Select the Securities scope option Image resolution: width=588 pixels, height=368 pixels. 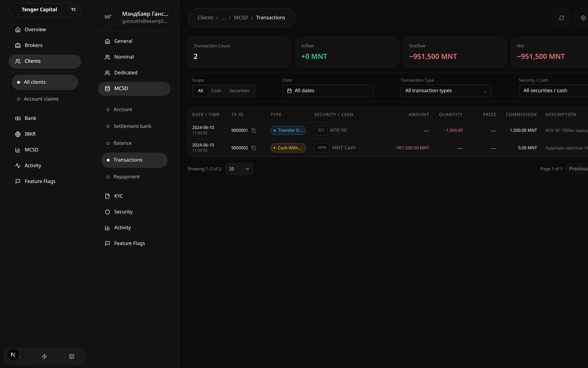(239, 91)
